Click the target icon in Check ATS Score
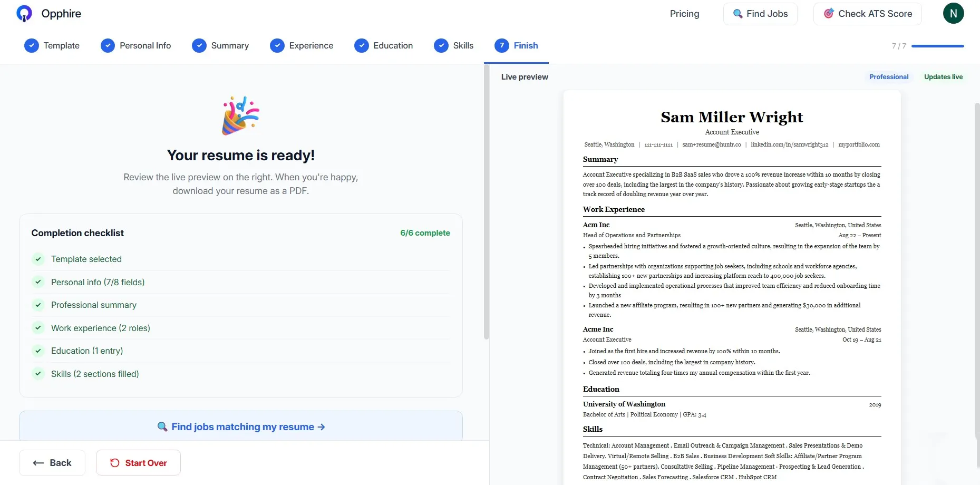This screenshot has width=980, height=485. (x=829, y=14)
